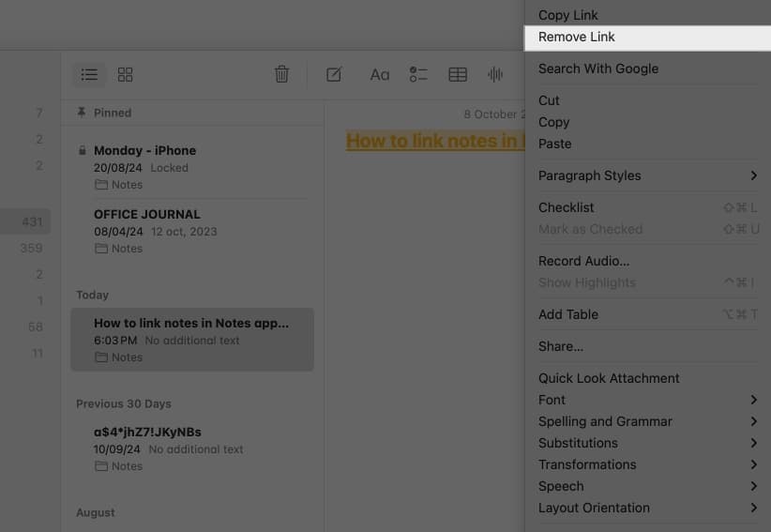Expand the Speech submenu
The image size is (771, 532).
click(647, 487)
